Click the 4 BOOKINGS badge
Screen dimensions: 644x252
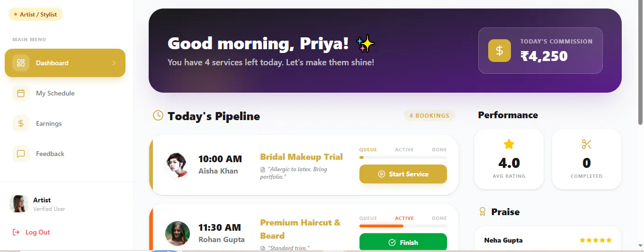pyautogui.click(x=429, y=115)
